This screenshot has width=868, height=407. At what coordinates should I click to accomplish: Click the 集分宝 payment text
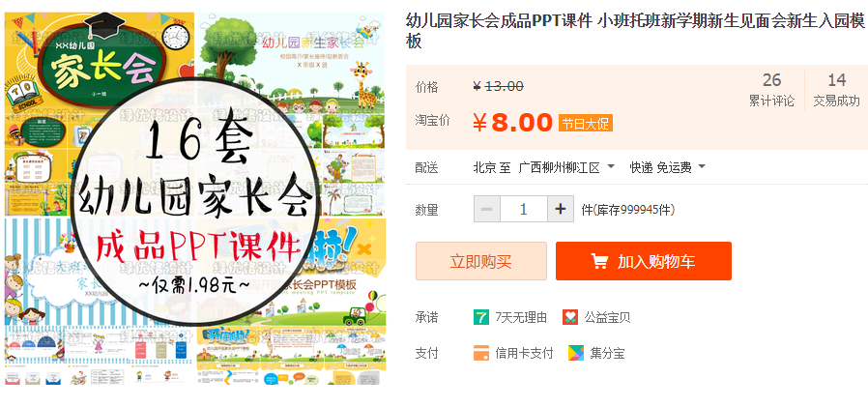click(x=607, y=353)
